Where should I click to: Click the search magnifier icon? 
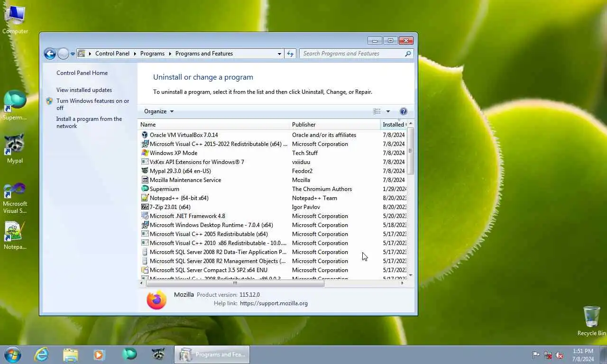pos(408,54)
